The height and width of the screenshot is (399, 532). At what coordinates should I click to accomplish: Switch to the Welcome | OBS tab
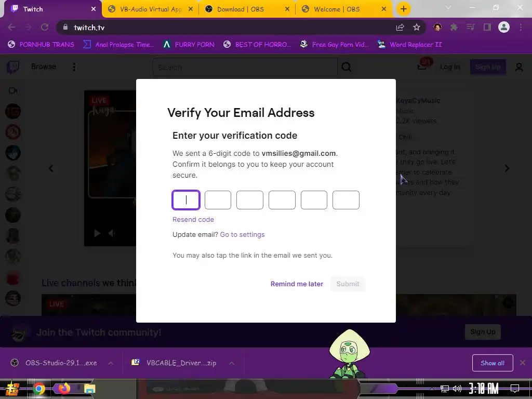[344, 9]
